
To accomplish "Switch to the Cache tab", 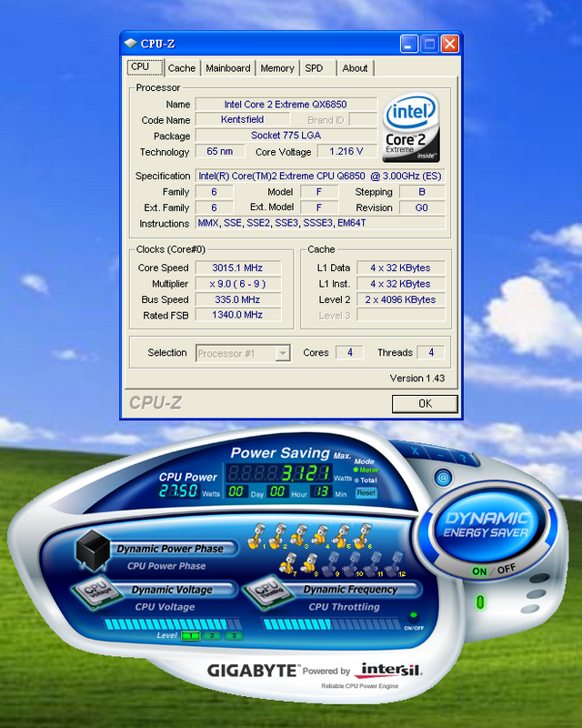I will [x=182, y=68].
